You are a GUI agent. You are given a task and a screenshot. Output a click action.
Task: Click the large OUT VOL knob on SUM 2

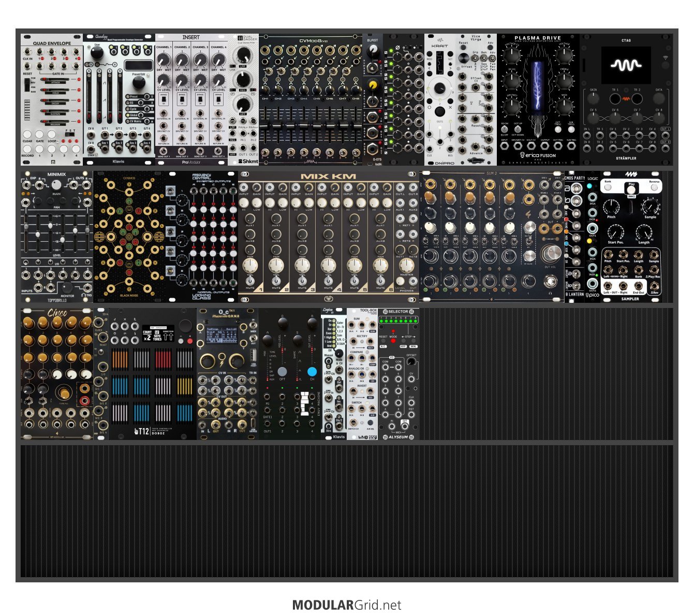pos(552,253)
